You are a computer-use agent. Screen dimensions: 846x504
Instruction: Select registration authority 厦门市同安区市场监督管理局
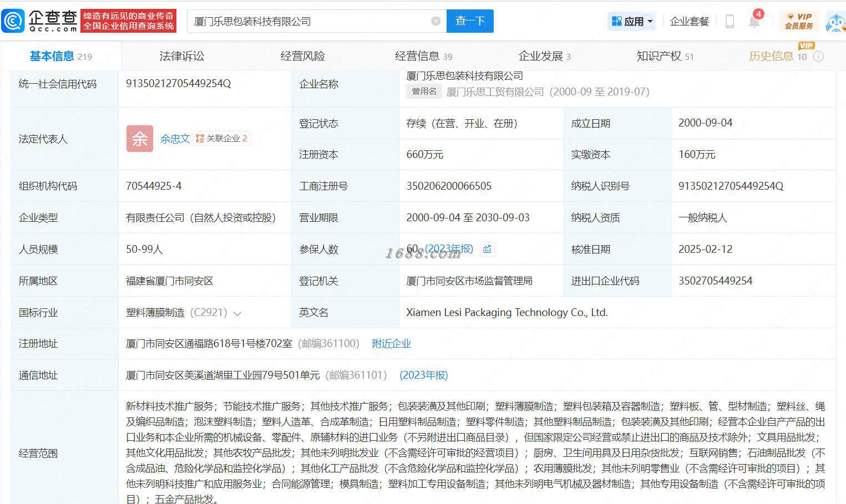point(469,281)
